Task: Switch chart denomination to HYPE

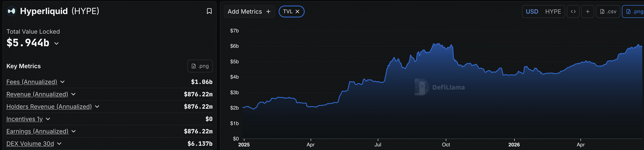Action: [553, 12]
